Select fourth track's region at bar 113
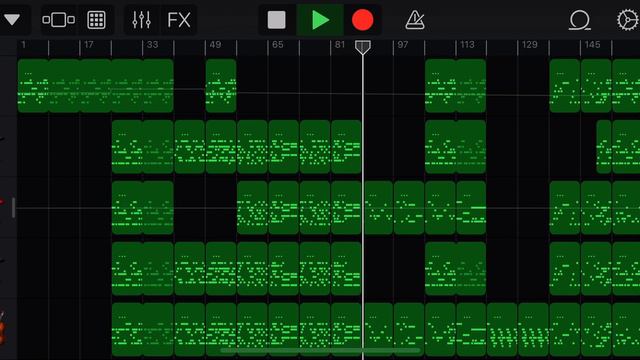 471,269
